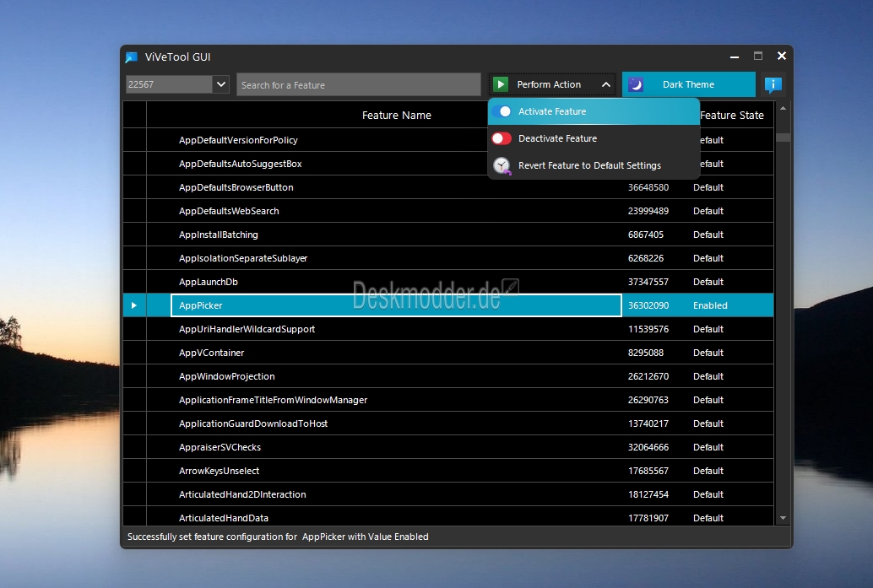Select the AppDefaultVersionForPolicy row
Screen dimensions: 873x588
point(238,140)
